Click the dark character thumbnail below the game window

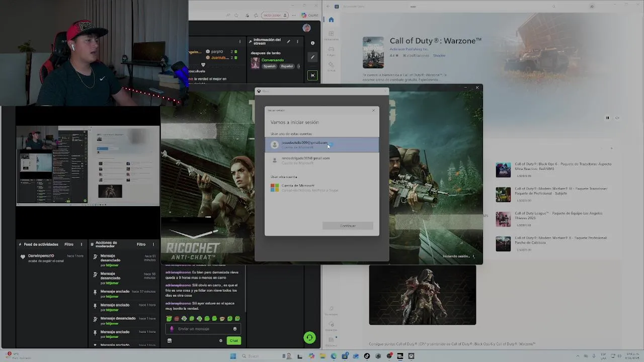[x=423, y=295]
